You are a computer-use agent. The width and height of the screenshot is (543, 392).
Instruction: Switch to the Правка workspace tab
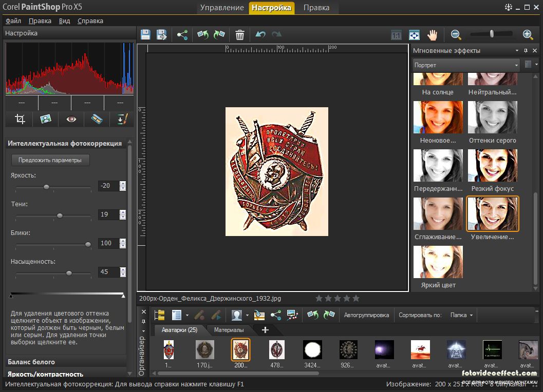[x=316, y=8]
